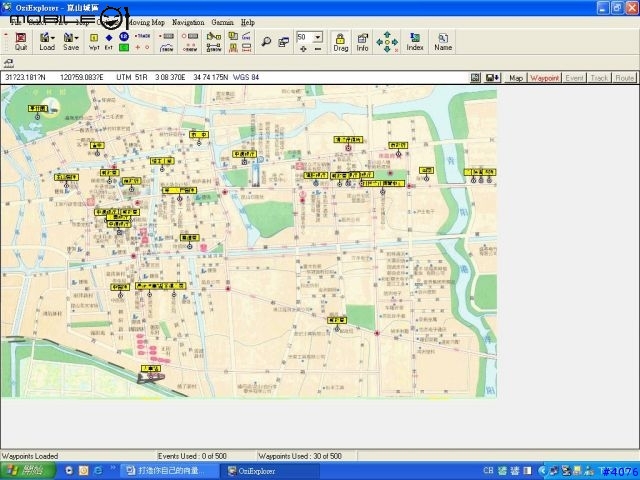Open the Moving Map menu
The height and width of the screenshot is (480, 640).
[x=147, y=22]
